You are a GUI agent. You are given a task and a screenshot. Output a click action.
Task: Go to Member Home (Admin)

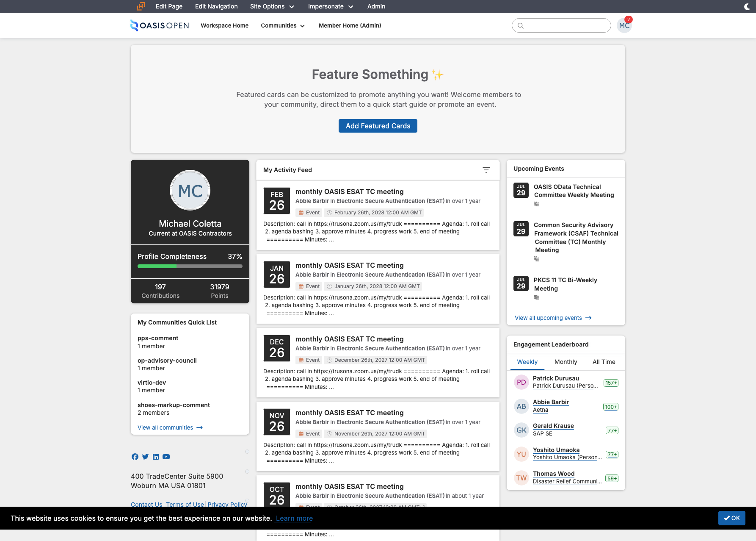[350, 26]
